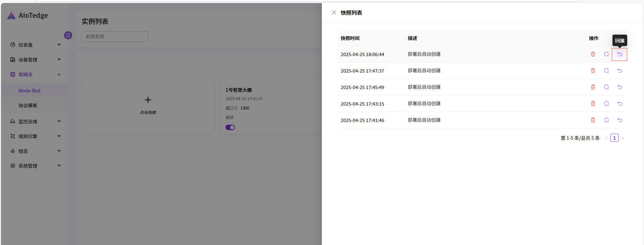This screenshot has width=644, height=245.
Task: Delete the 17:47:37 snapshot
Action: pyautogui.click(x=593, y=71)
